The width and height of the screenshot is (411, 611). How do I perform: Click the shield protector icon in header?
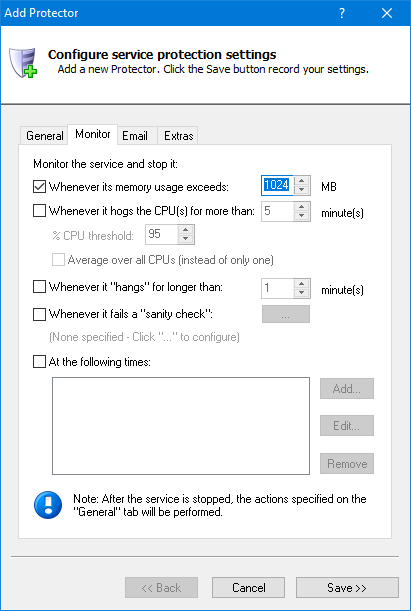23,63
